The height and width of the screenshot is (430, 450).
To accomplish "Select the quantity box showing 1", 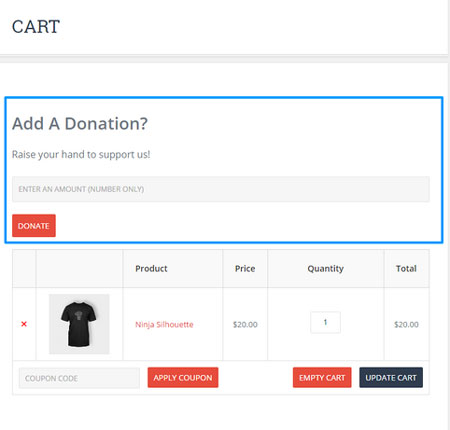I will coord(325,322).
